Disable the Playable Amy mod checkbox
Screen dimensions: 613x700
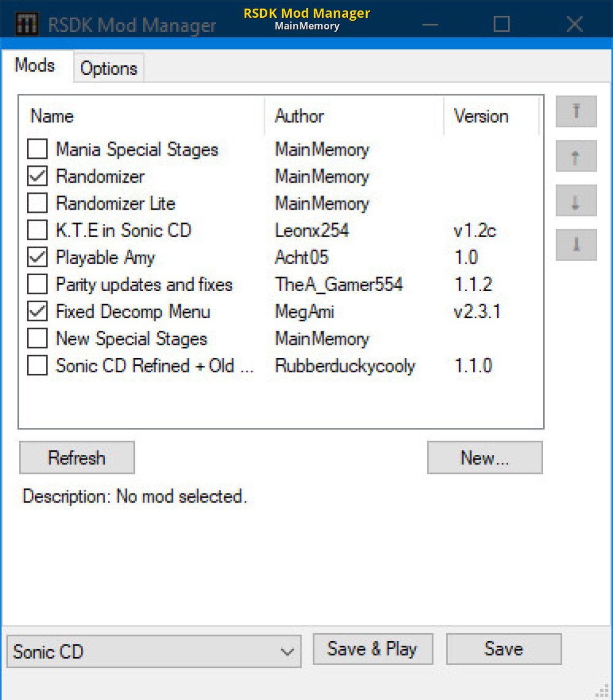pos(37,257)
